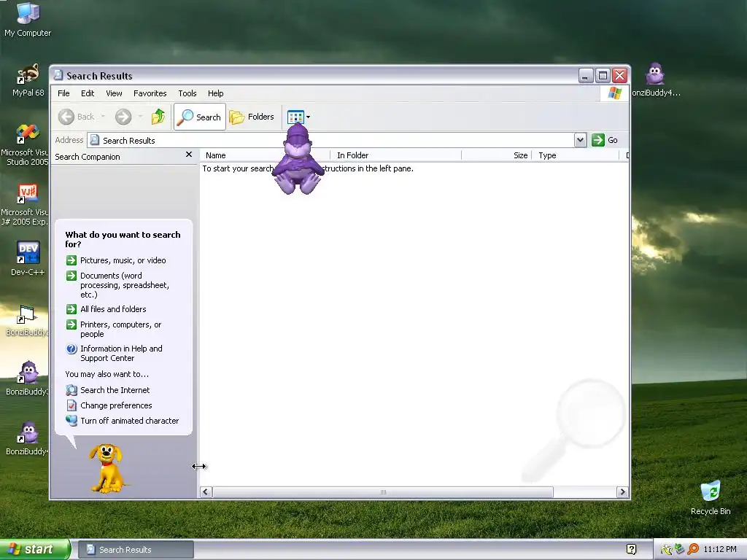This screenshot has height=560, width=747.
Task: Click the Search Results title bar icon
Action: [58, 75]
